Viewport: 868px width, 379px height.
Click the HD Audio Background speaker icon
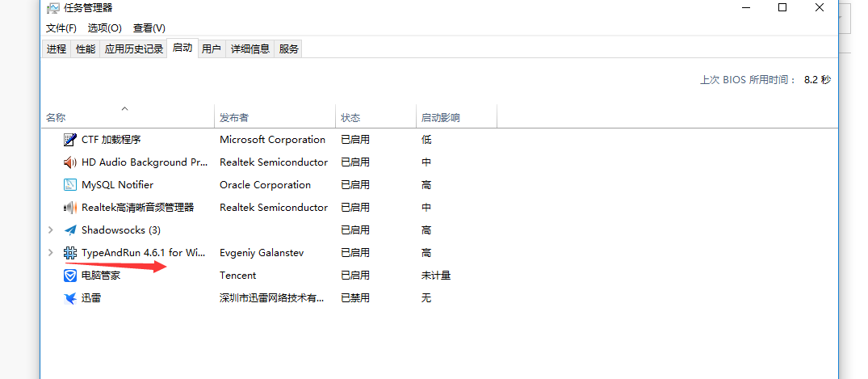click(69, 162)
